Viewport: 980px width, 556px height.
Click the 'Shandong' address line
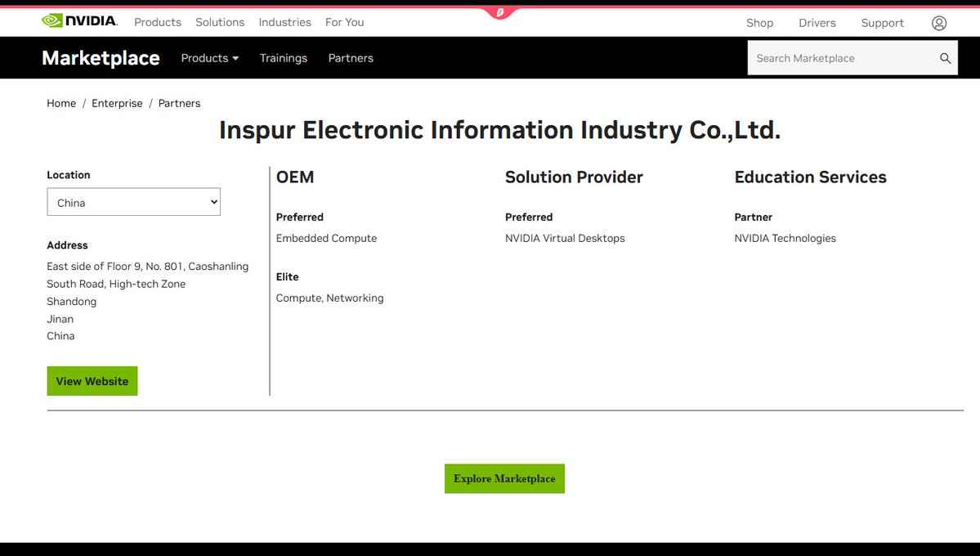[x=72, y=302]
